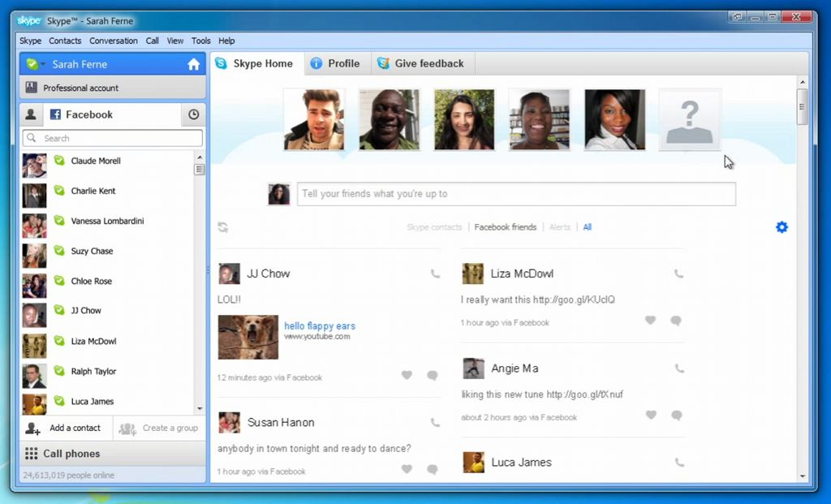
Task: Comment on JJ Chow's post
Action: point(433,376)
